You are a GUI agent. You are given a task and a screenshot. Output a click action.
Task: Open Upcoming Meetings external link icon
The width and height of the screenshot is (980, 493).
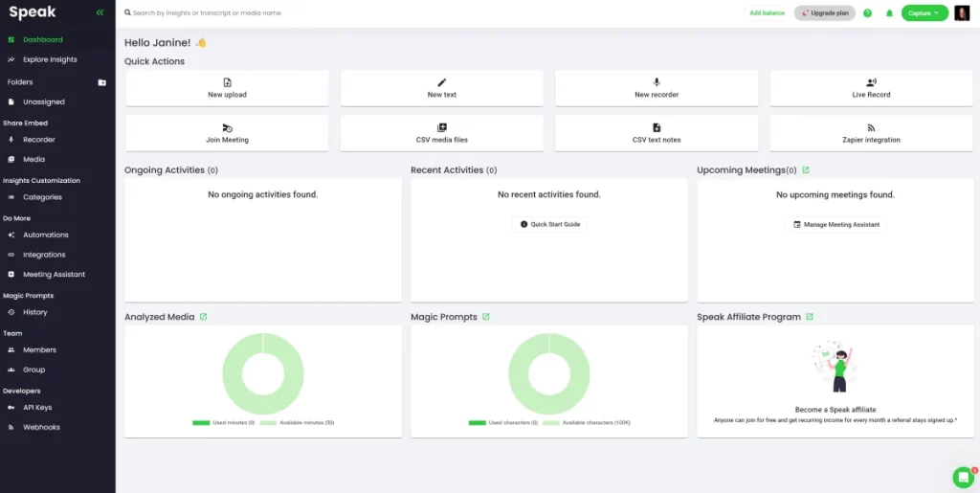tap(806, 170)
